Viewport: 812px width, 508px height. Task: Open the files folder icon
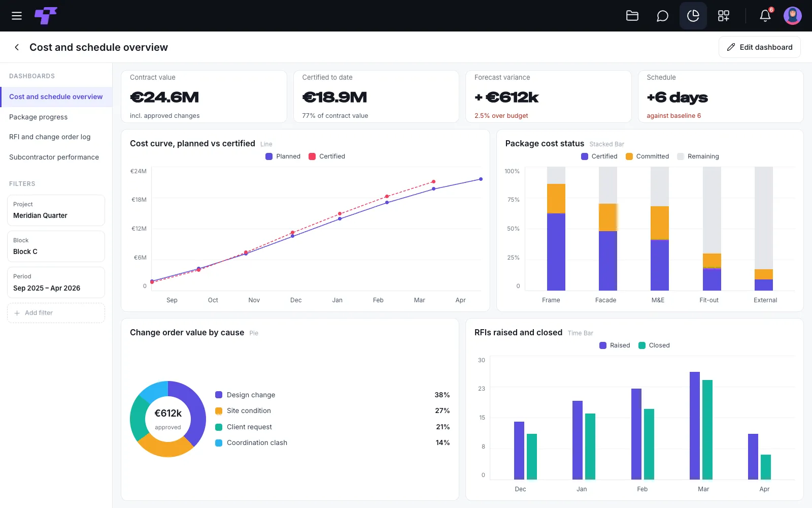pos(632,16)
